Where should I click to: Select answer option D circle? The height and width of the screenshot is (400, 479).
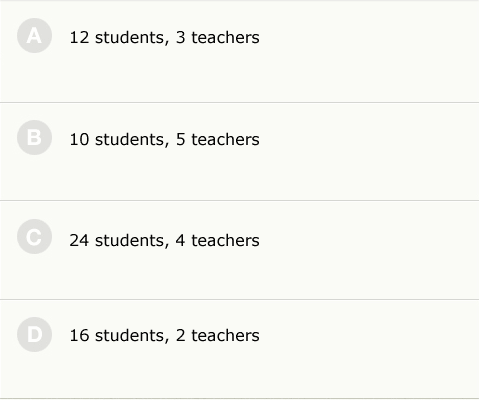click(34, 334)
